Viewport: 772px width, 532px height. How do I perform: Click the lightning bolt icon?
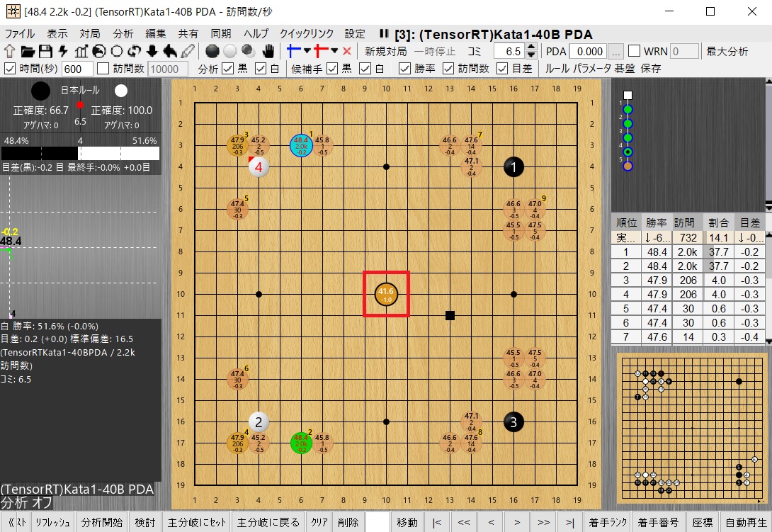[63, 51]
